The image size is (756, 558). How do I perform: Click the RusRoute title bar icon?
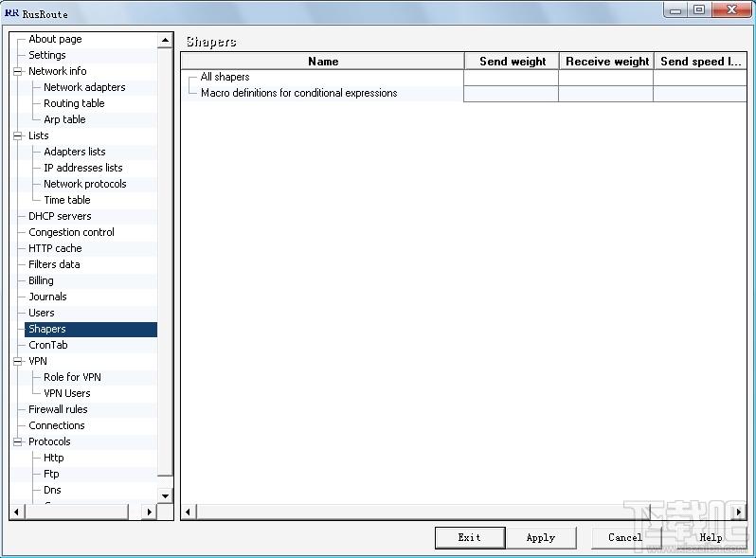[x=11, y=13]
